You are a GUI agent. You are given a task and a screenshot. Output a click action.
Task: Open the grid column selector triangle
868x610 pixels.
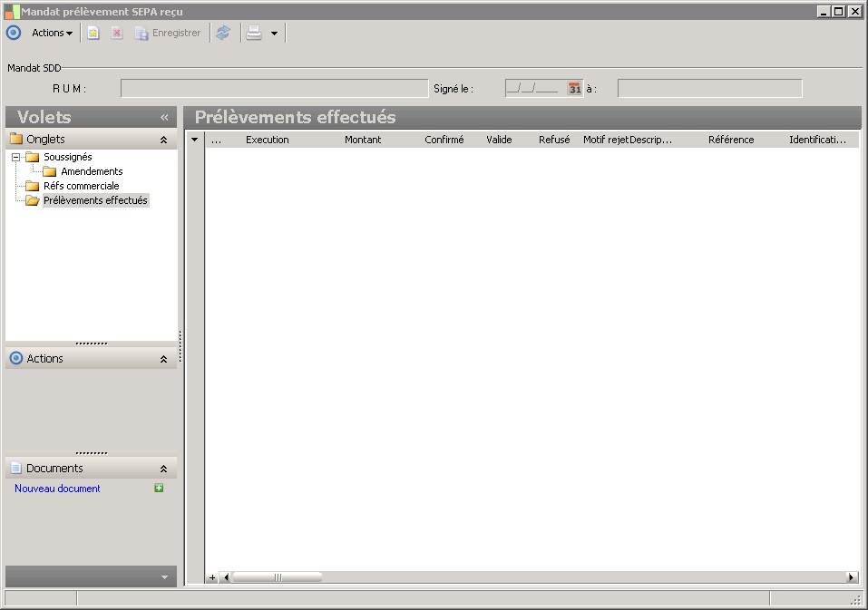(x=195, y=140)
